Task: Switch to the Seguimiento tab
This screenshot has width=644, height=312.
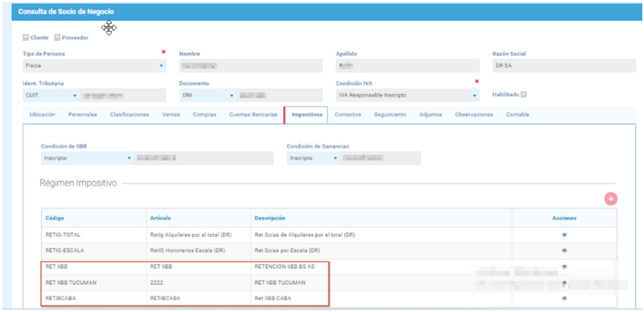Action: click(x=390, y=115)
